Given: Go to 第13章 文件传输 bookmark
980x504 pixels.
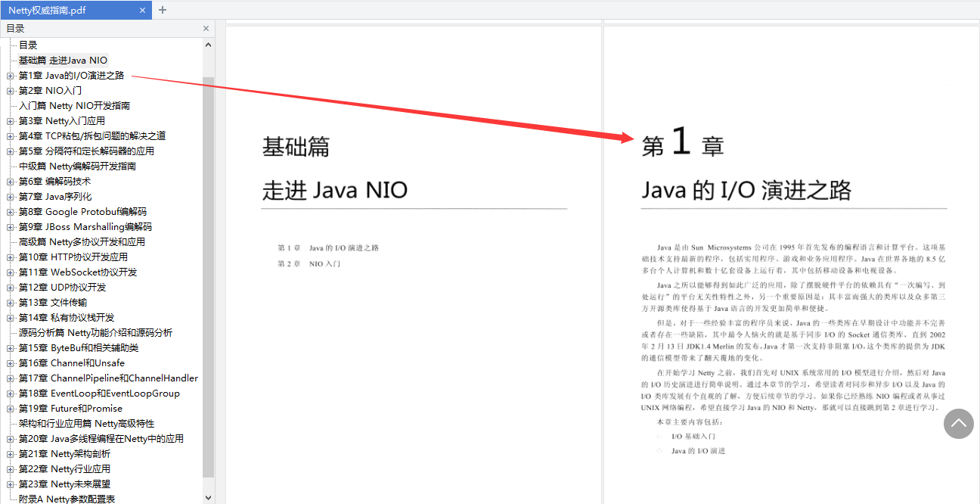Looking at the screenshot, I should point(53,303).
